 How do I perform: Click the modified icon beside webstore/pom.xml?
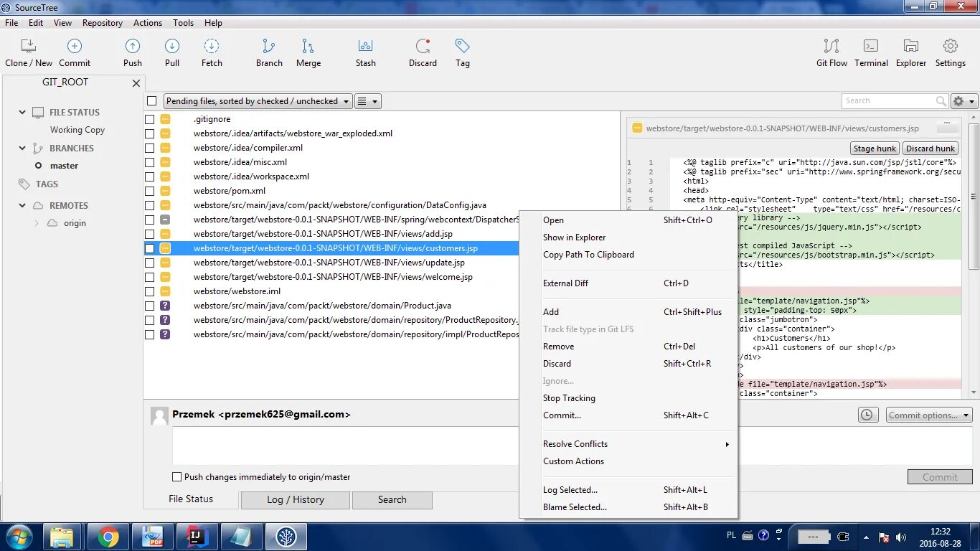tap(165, 191)
